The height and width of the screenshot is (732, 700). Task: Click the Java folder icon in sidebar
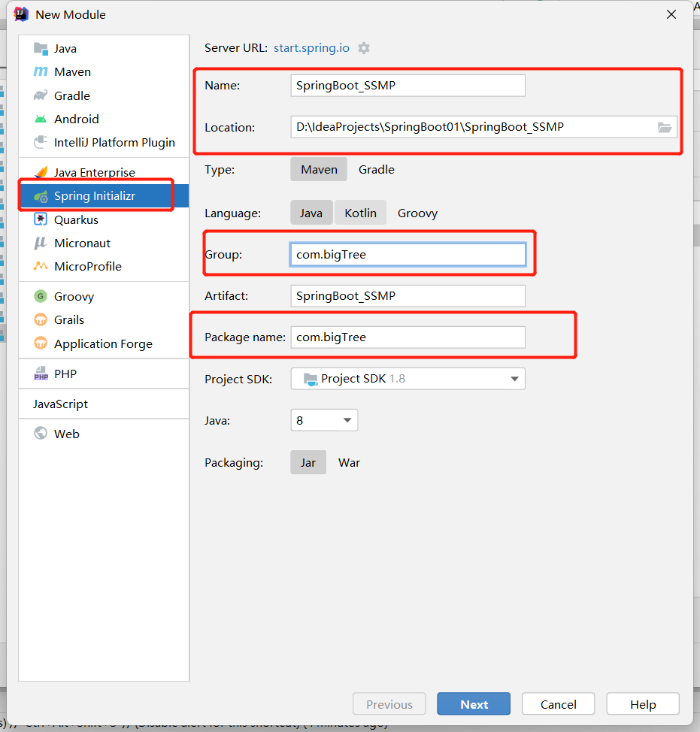pos(41,49)
